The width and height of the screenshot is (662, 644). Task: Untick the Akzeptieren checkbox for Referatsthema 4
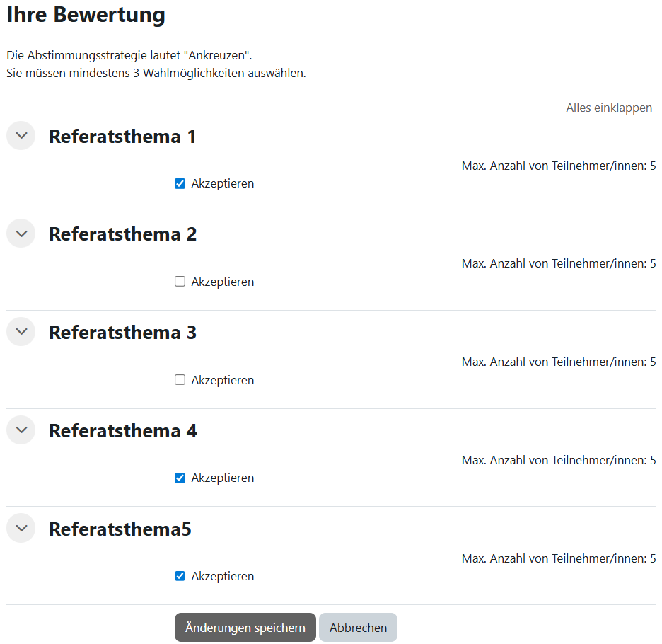[180, 478]
